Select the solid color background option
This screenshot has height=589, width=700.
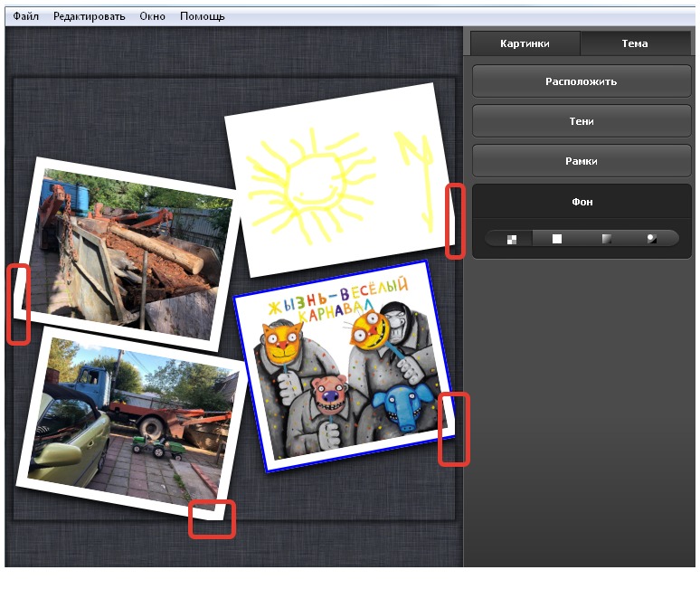[x=557, y=239]
